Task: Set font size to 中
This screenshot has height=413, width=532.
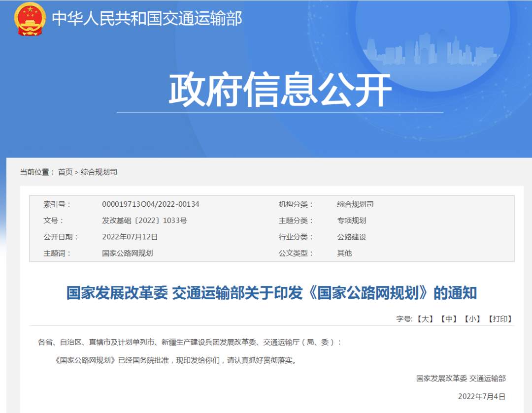Action: [449, 319]
